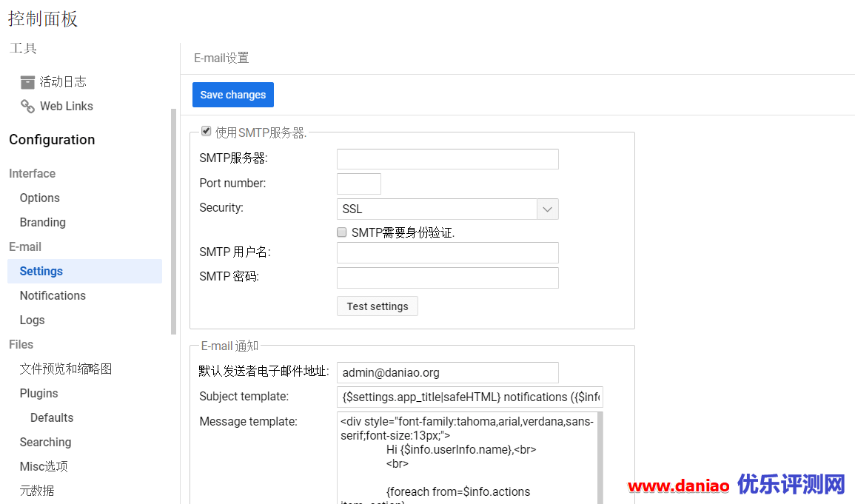Click Test settings

point(377,306)
